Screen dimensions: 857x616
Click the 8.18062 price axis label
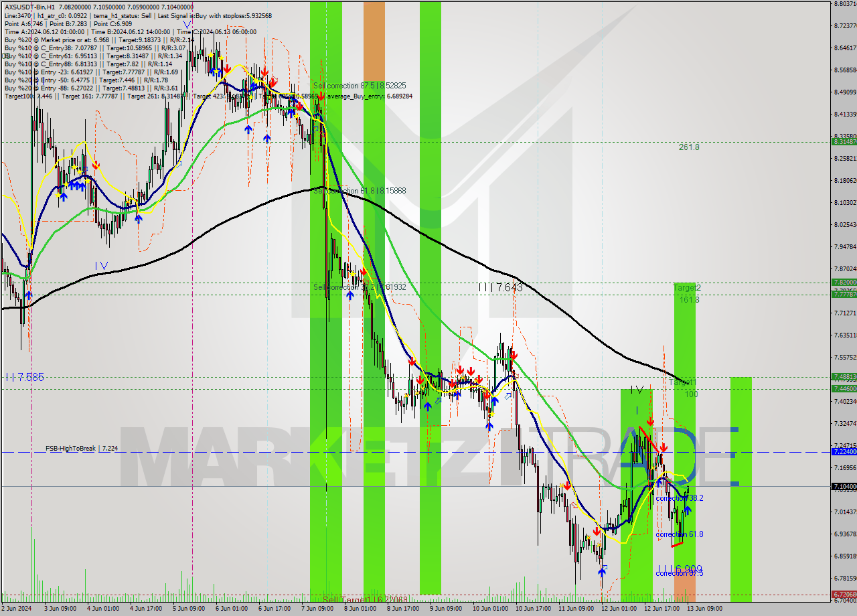844,181
